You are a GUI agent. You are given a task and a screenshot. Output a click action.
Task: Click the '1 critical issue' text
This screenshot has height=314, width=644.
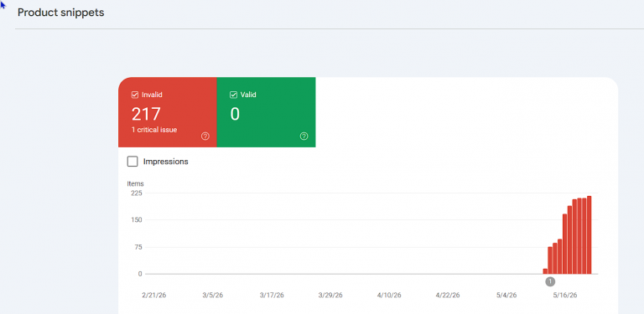tap(154, 130)
